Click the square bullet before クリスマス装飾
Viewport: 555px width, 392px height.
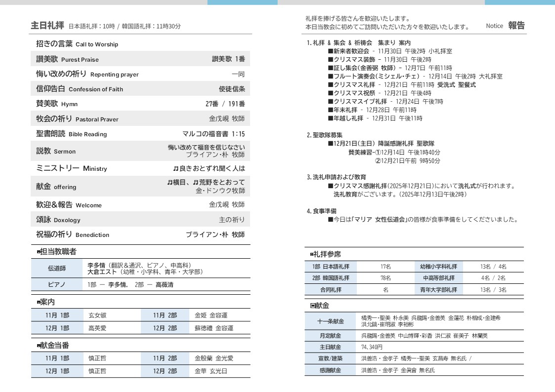(330, 59)
